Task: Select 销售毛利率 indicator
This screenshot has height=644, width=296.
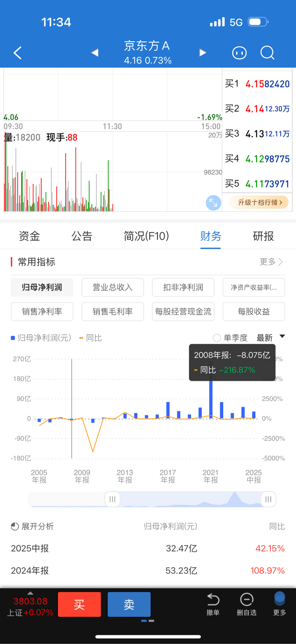Action: [113, 311]
